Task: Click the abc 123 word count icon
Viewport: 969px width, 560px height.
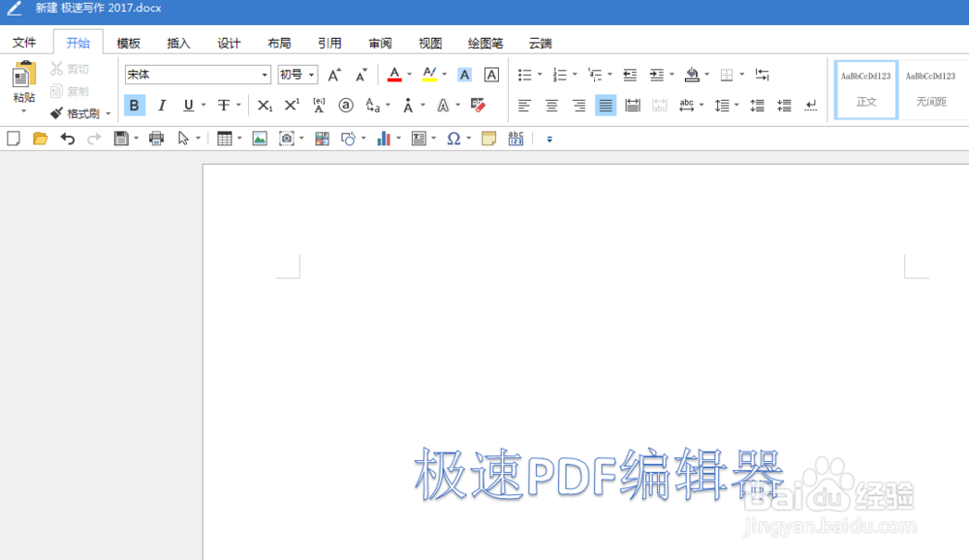Action: [516, 139]
